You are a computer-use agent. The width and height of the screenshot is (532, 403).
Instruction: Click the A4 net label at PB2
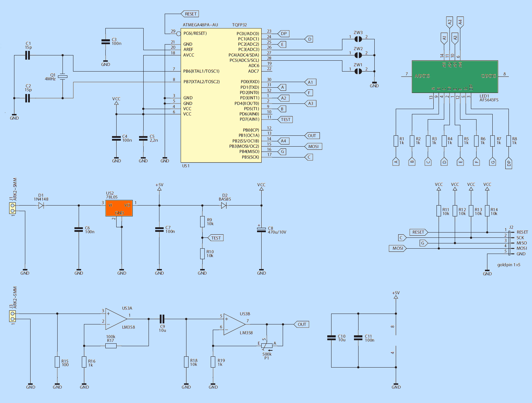[x=283, y=141]
